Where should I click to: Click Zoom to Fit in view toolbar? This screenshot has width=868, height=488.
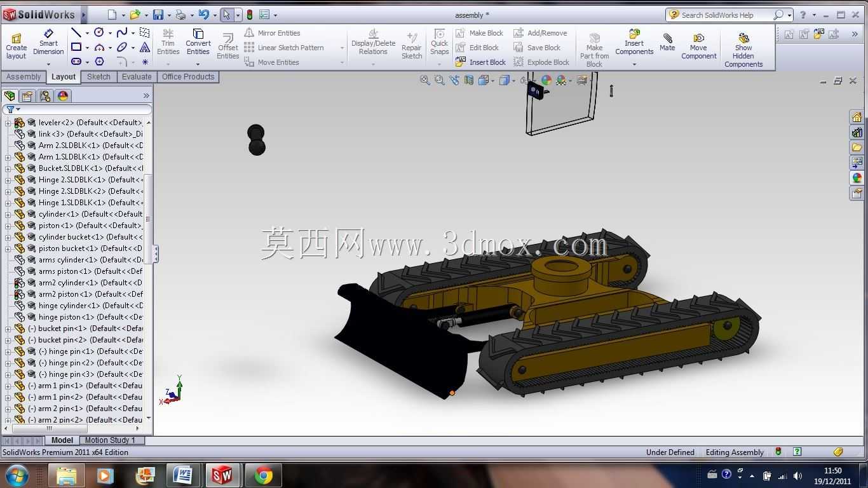tap(424, 80)
